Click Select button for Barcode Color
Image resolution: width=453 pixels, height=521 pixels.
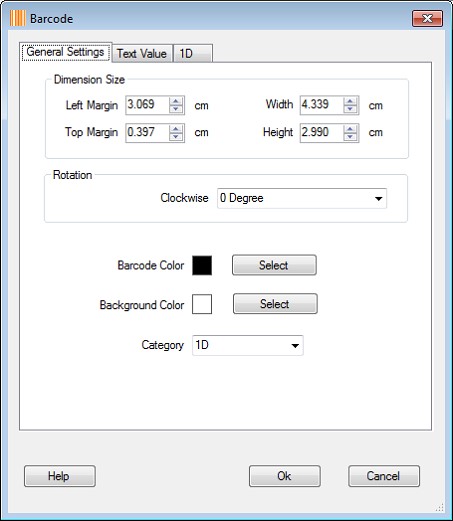[x=274, y=265]
